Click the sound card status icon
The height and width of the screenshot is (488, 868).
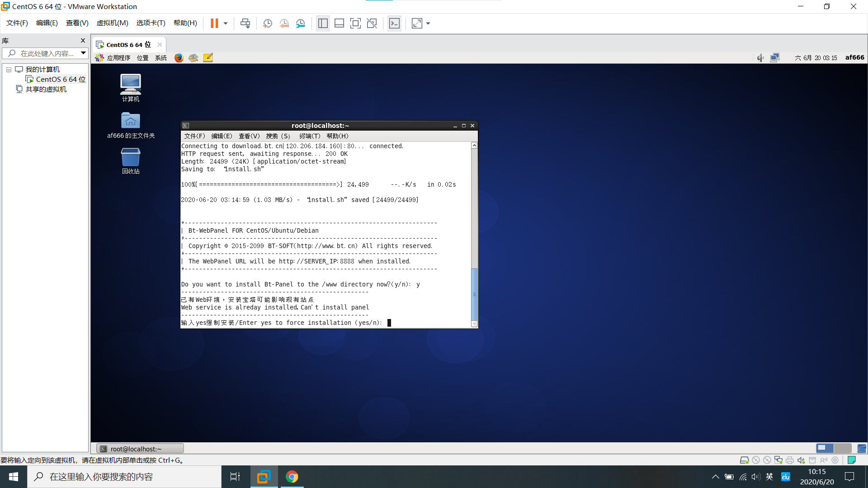pyautogui.click(x=801, y=460)
